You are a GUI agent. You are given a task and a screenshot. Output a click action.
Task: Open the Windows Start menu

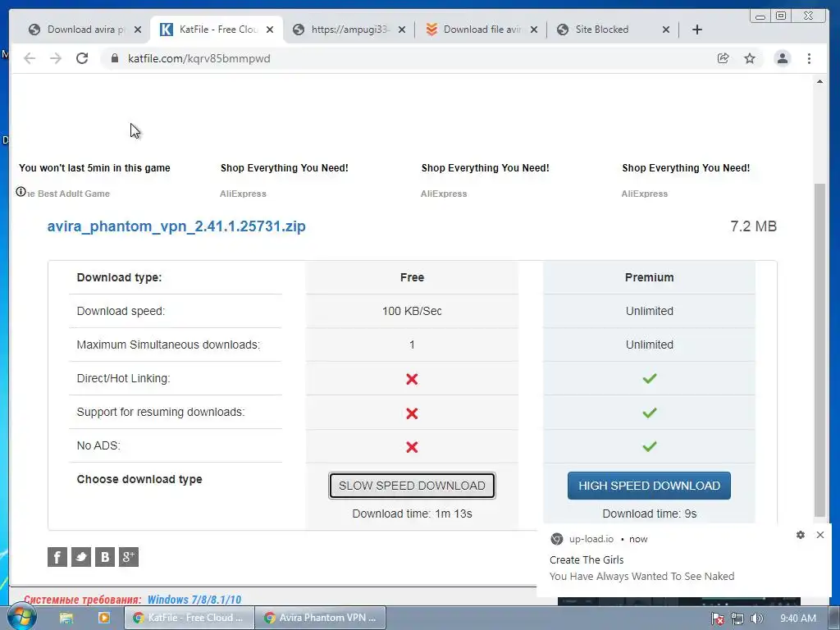tap(21, 617)
